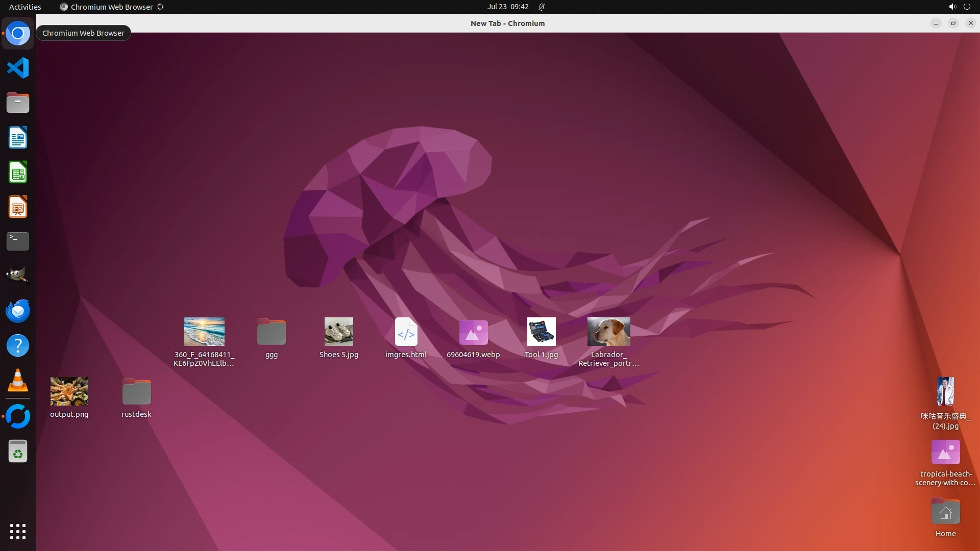Open Visual Studio Code from dock
Screen dimensions: 980x551
pos(18,68)
